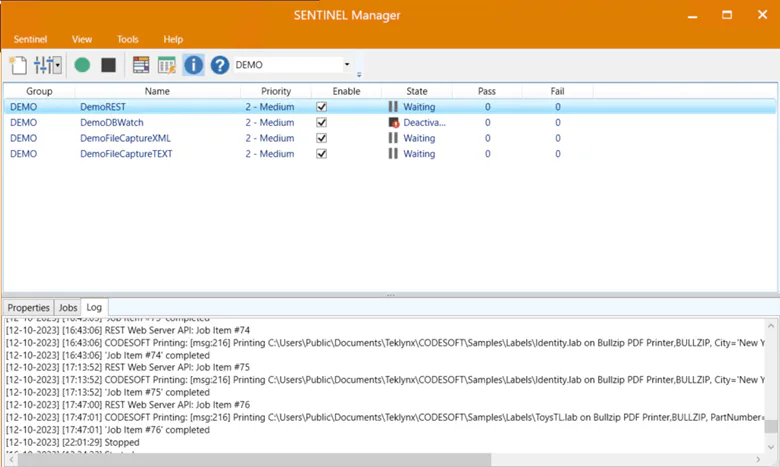Sort by the Group column header
The image size is (780, 467).
pyautogui.click(x=39, y=91)
